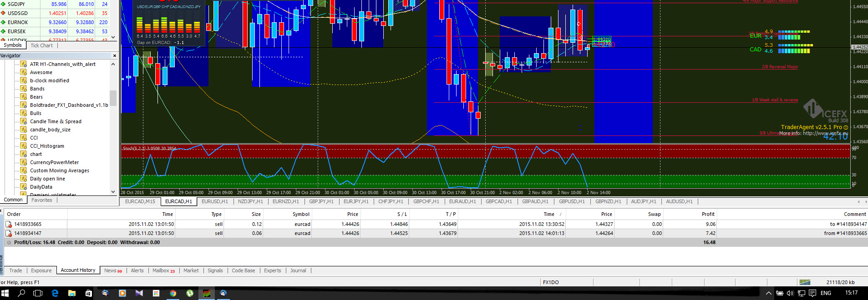Open the Journal terminal tab

[x=298, y=270]
